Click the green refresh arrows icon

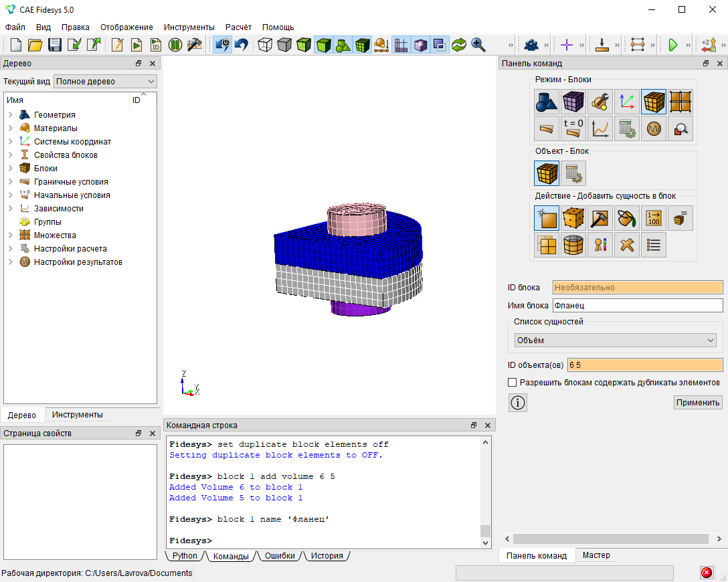[459, 45]
